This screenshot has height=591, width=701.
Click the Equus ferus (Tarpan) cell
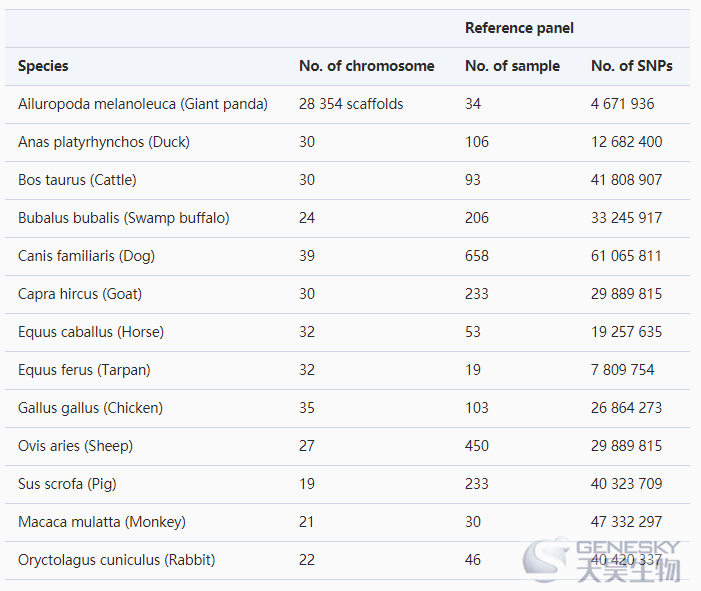(84, 370)
